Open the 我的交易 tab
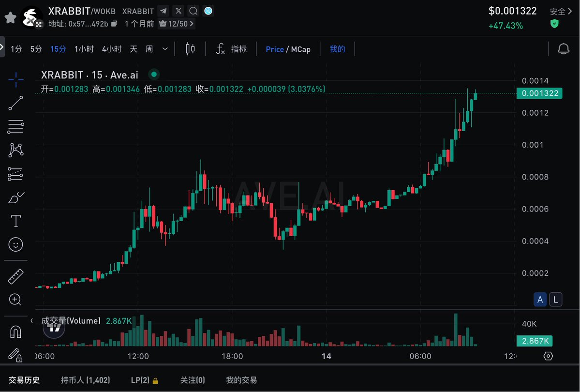The image size is (580, 392). [x=241, y=380]
